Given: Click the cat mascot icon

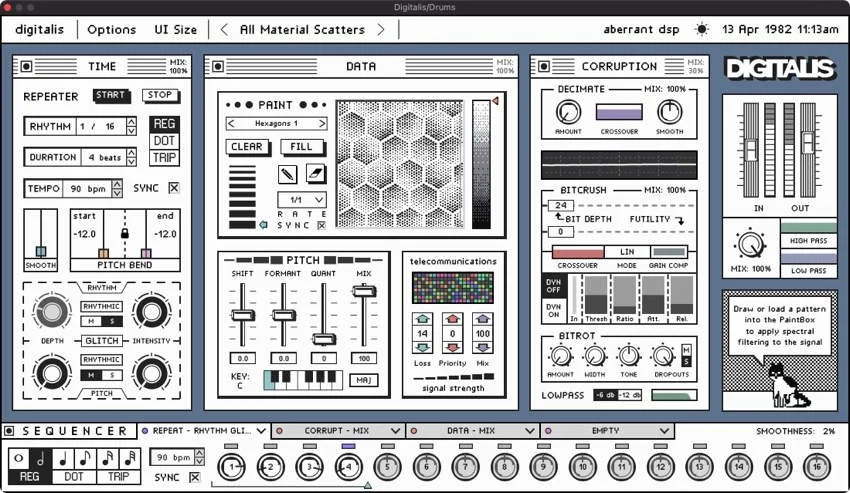Looking at the screenshot, I should pyautogui.click(x=788, y=386).
